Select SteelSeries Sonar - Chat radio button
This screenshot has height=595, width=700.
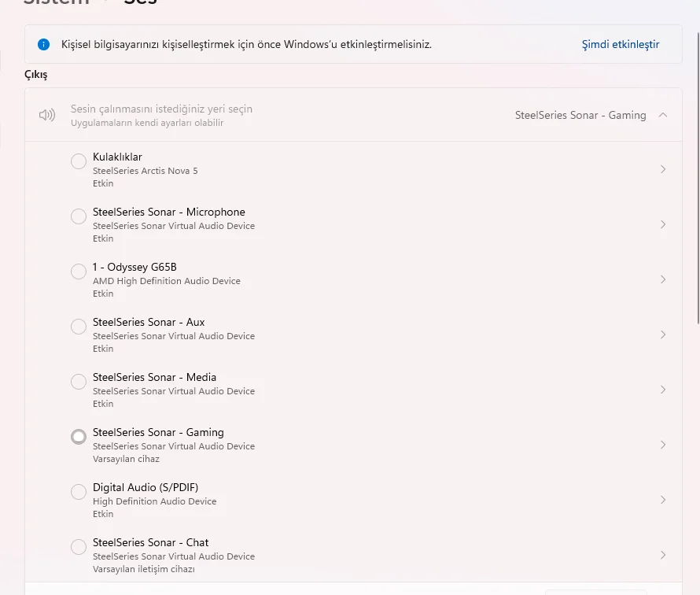[x=79, y=547]
